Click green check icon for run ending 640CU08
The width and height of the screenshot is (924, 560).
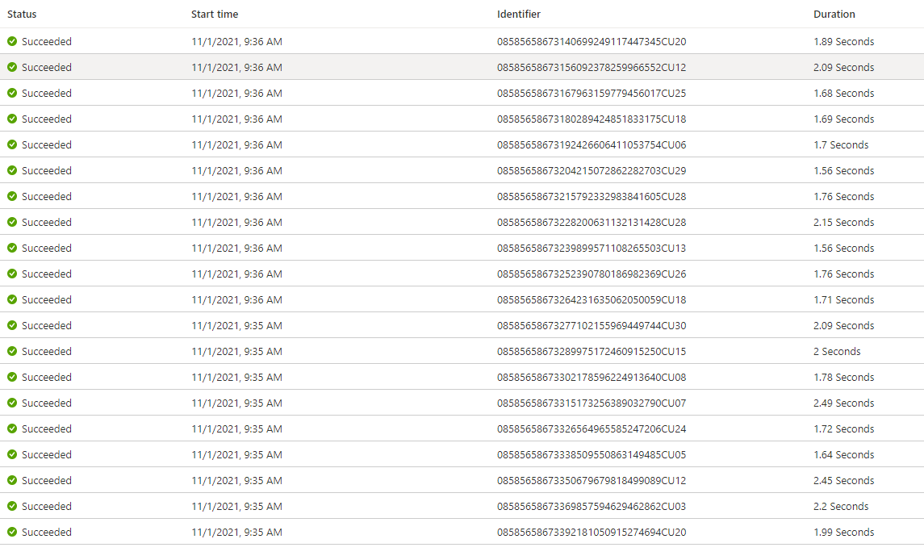click(x=12, y=378)
